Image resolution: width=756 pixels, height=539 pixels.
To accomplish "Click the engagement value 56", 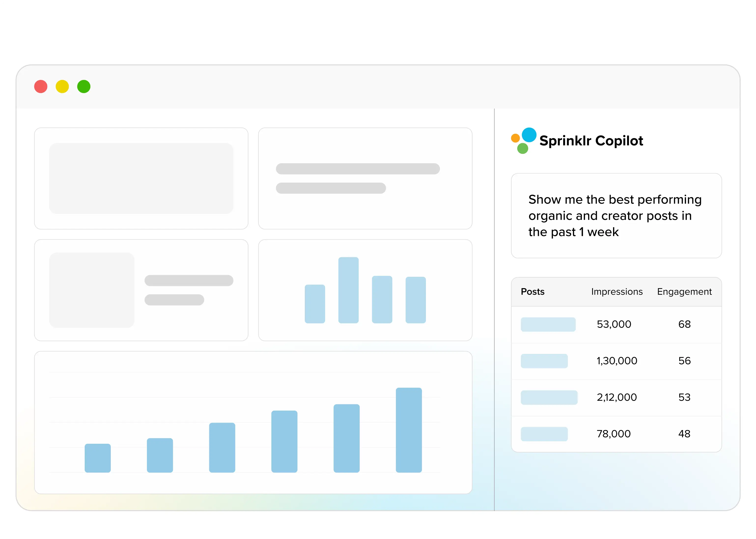I will click(x=684, y=361).
